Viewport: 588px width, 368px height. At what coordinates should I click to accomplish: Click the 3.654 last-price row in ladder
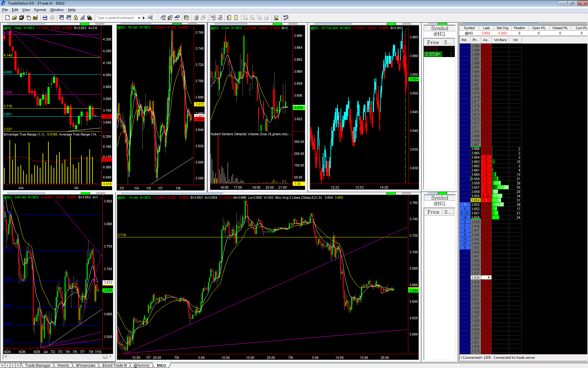pyautogui.click(x=475, y=200)
